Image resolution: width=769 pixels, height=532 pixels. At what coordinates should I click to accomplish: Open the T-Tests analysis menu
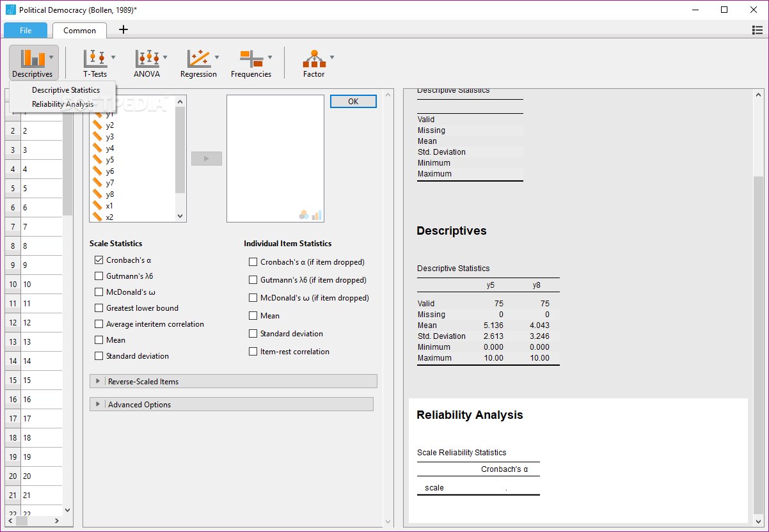[95, 63]
